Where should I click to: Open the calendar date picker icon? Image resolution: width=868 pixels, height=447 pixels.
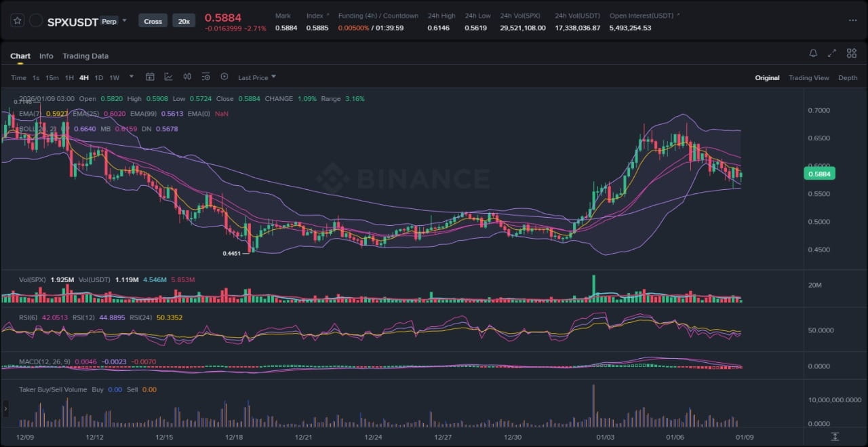[150, 77]
